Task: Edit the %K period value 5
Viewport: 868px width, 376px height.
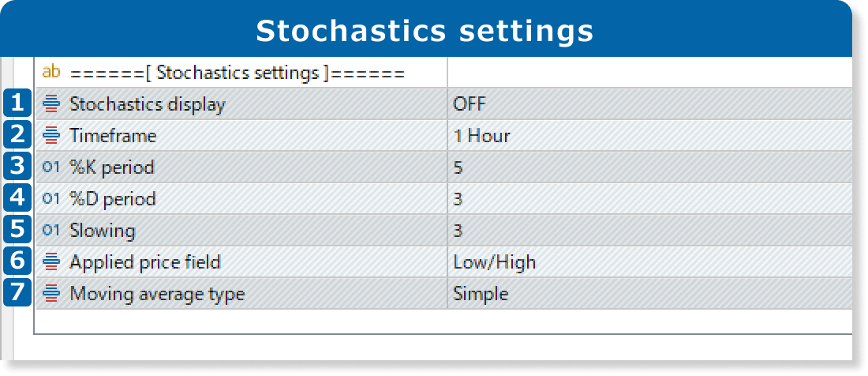Action: [458, 167]
